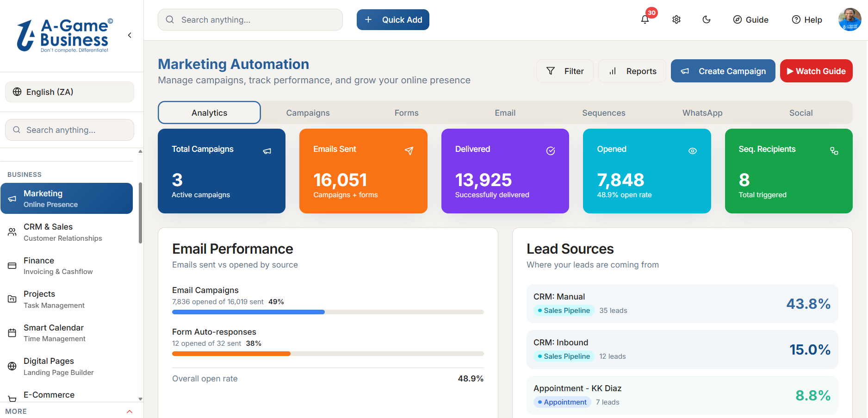Focus the sidebar Search anything field
868x418 pixels.
(x=69, y=130)
